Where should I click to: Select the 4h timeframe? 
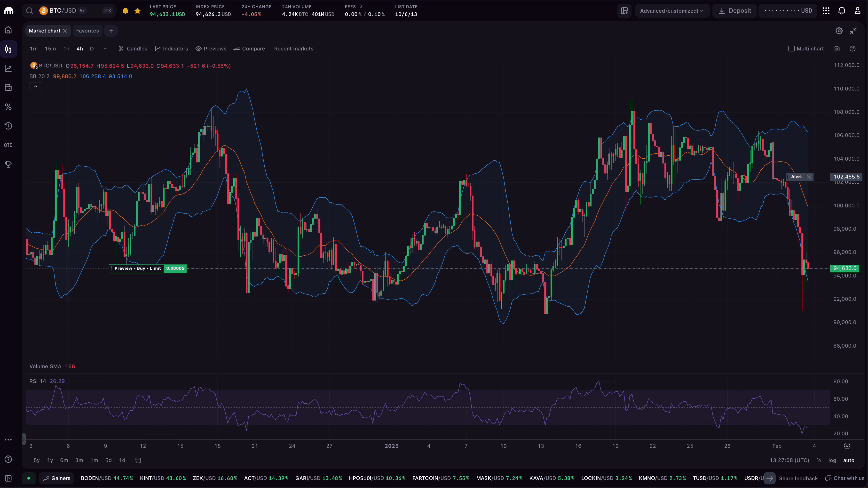click(79, 49)
